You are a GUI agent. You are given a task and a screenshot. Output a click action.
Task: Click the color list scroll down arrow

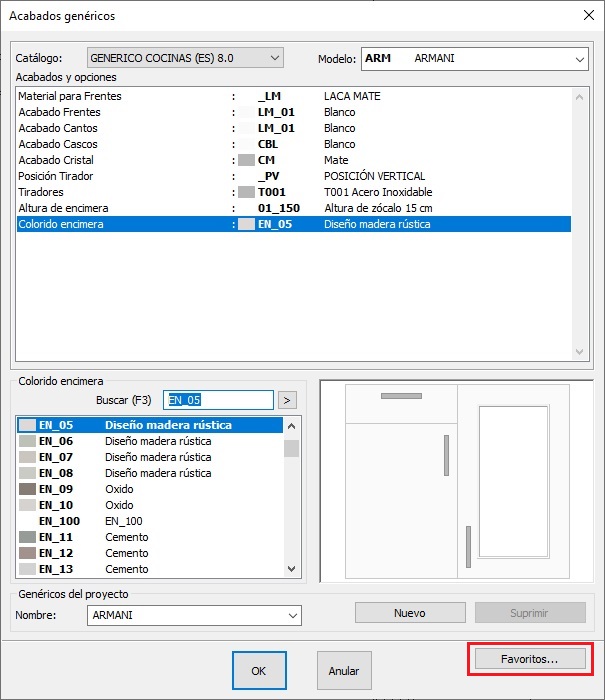tap(292, 569)
